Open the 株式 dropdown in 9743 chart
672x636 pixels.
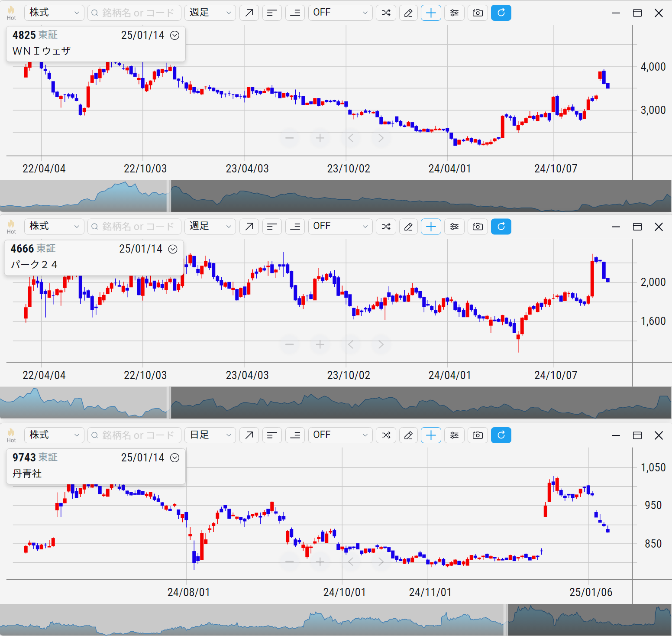54,435
